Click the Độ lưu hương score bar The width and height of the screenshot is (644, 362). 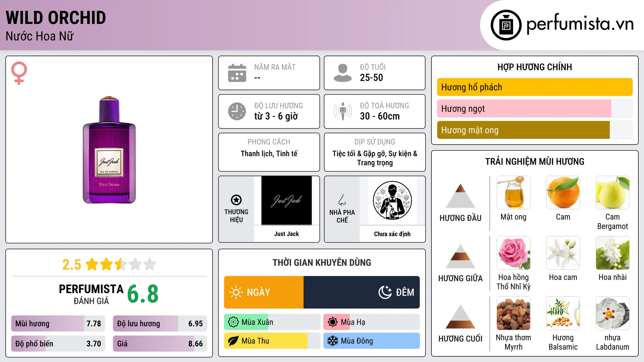(160, 324)
